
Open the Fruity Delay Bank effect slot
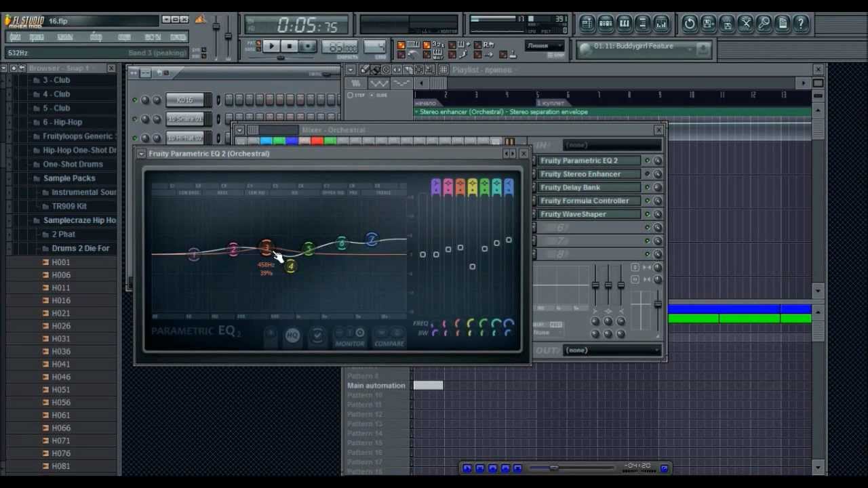coord(589,187)
